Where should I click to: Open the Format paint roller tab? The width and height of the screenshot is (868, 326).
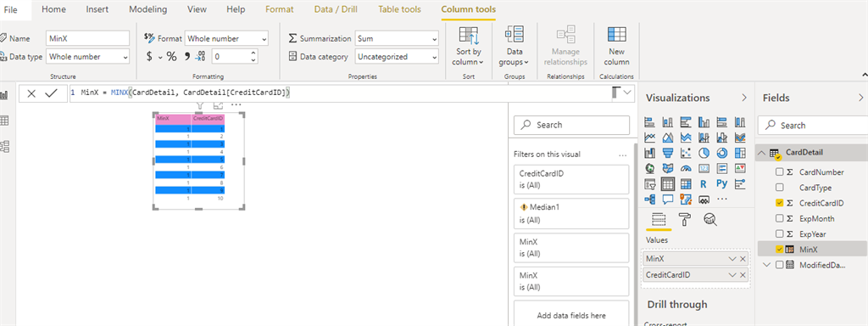[x=685, y=220]
